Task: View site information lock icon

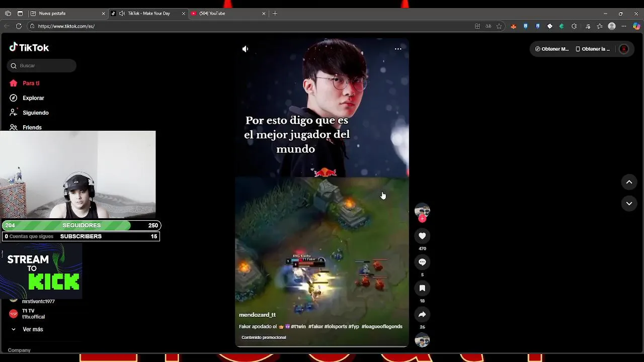Action: [x=32, y=26]
